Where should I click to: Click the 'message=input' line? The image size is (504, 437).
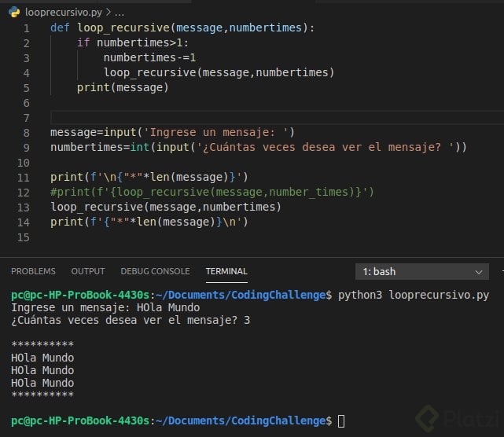coord(172,132)
